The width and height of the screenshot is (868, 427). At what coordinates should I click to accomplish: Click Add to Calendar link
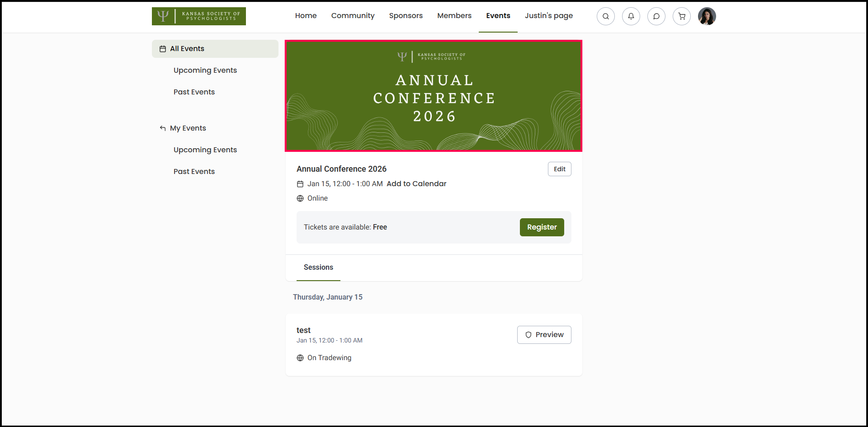[416, 184]
